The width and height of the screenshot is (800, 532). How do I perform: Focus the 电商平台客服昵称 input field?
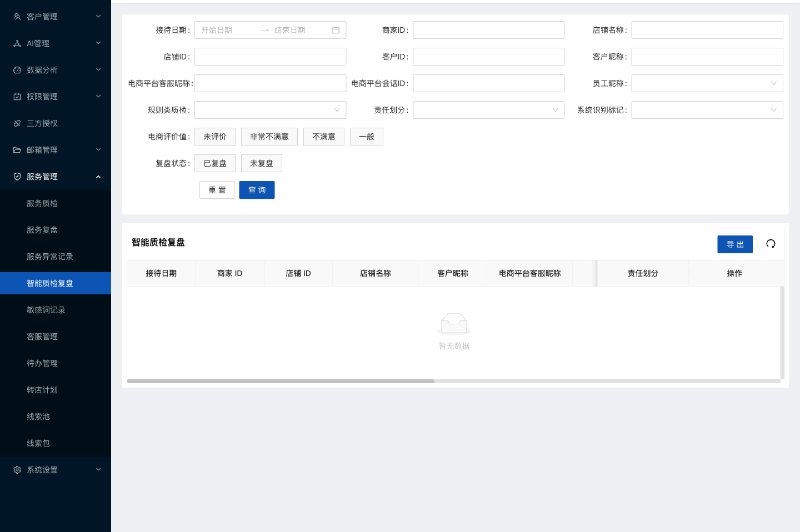pos(270,83)
